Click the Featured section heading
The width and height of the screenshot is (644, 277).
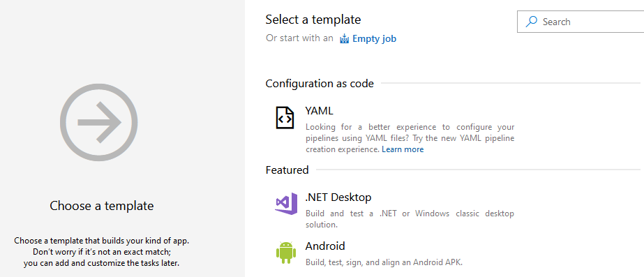click(287, 170)
